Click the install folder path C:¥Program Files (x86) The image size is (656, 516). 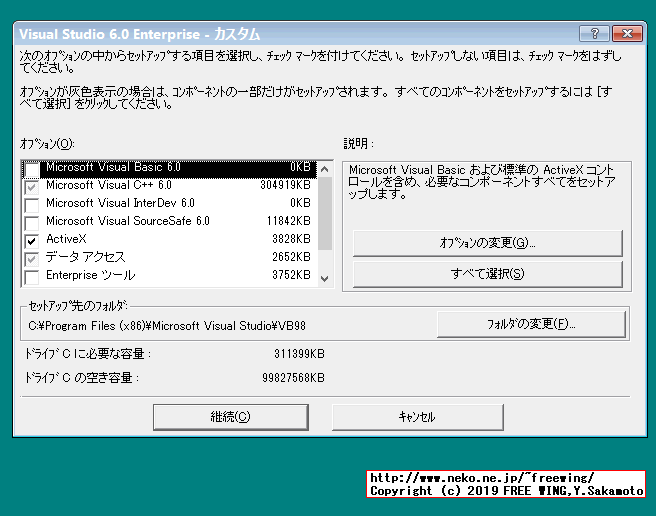click(167, 326)
